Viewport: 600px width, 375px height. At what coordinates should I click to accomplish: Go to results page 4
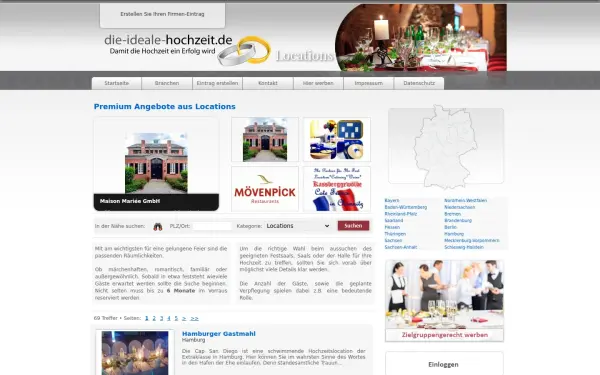click(169, 318)
